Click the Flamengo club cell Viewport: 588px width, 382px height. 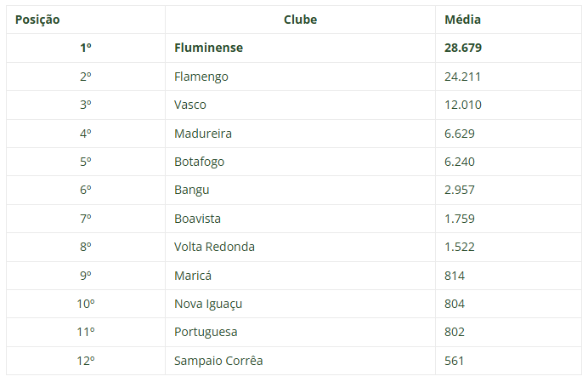point(201,77)
